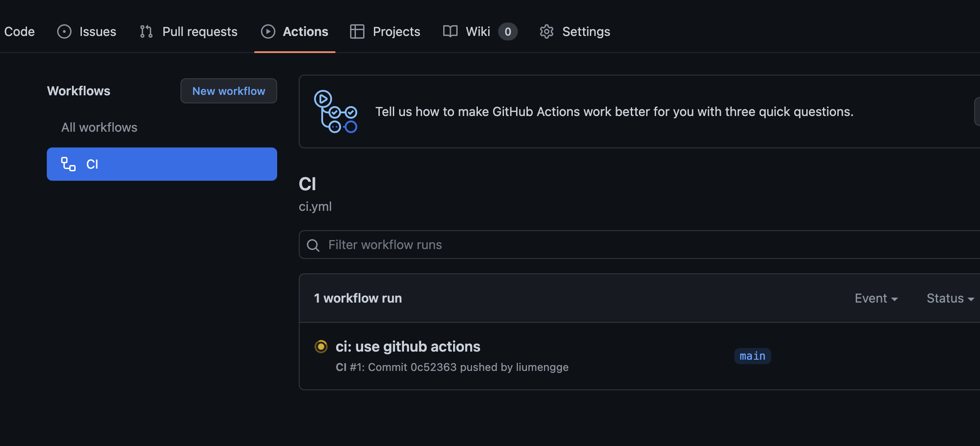Open repository Settings tab
The width and height of the screenshot is (980, 446).
pyautogui.click(x=575, y=31)
